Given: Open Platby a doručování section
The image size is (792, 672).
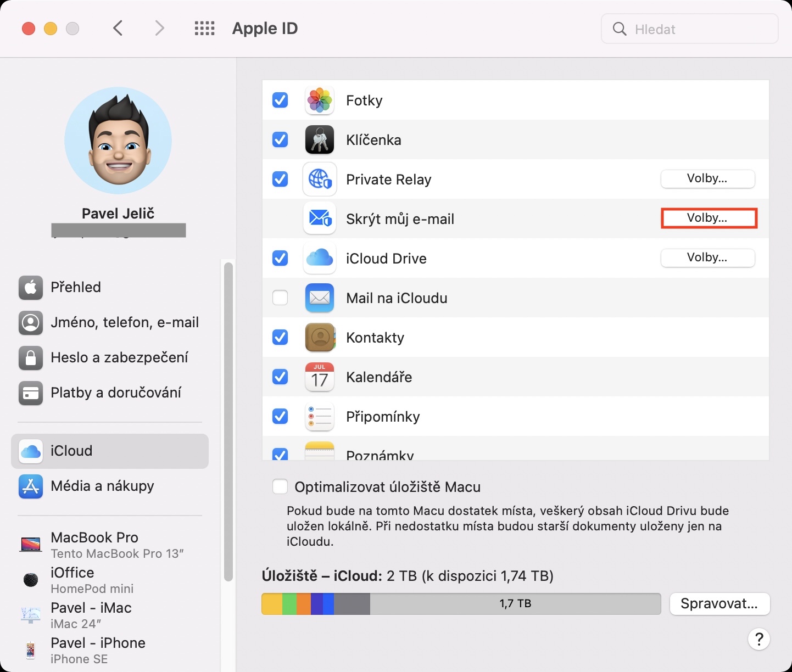Looking at the screenshot, I should point(110,393).
